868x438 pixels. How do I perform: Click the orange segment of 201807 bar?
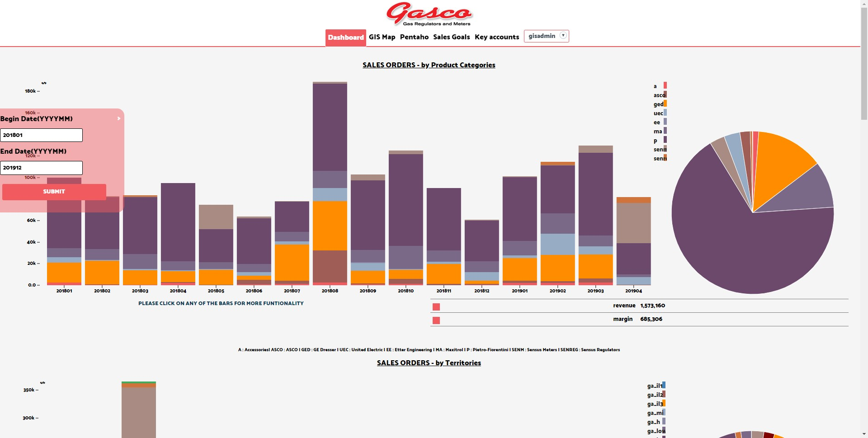pyautogui.click(x=292, y=263)
